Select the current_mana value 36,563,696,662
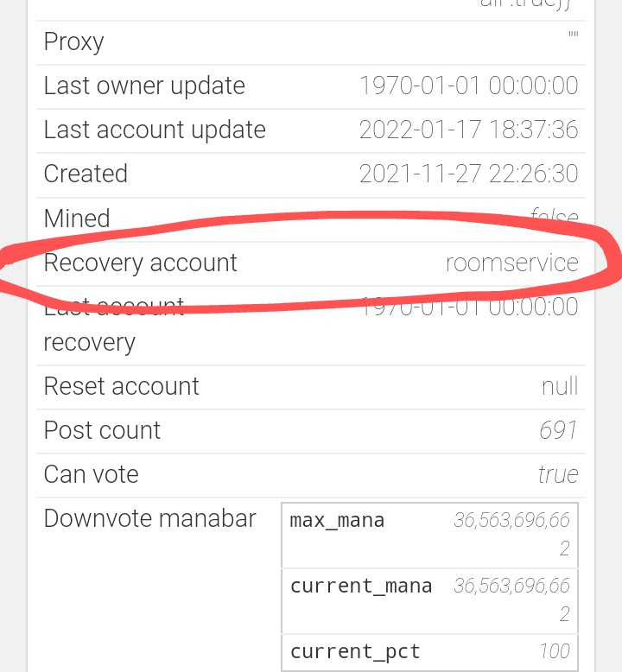This screenshot has width=622, height=672. click(511, 599)
